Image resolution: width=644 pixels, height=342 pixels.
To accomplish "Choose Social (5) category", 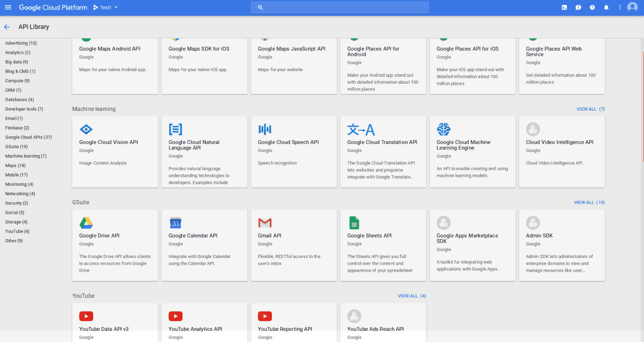I will 15,213.
